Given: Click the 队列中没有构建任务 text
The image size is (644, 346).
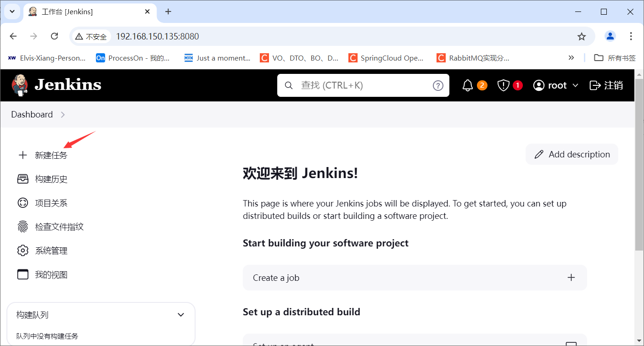Looking at the screenshot, I should coord(47,336).
